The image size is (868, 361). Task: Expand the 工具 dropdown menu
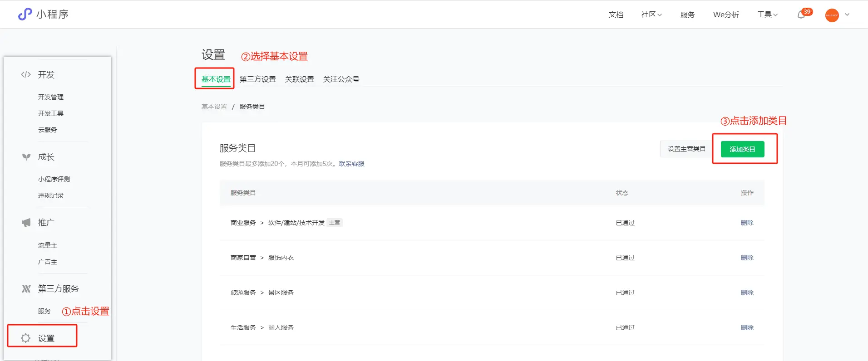coord(767,15)
